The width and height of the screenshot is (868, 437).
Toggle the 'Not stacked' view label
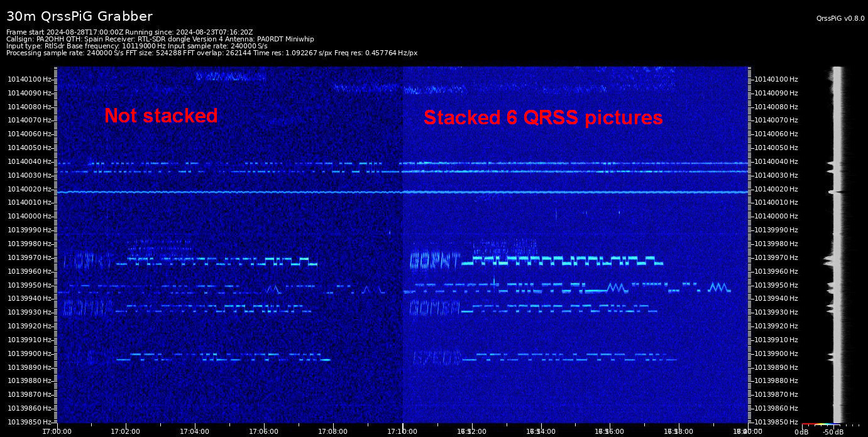point(161,116)
